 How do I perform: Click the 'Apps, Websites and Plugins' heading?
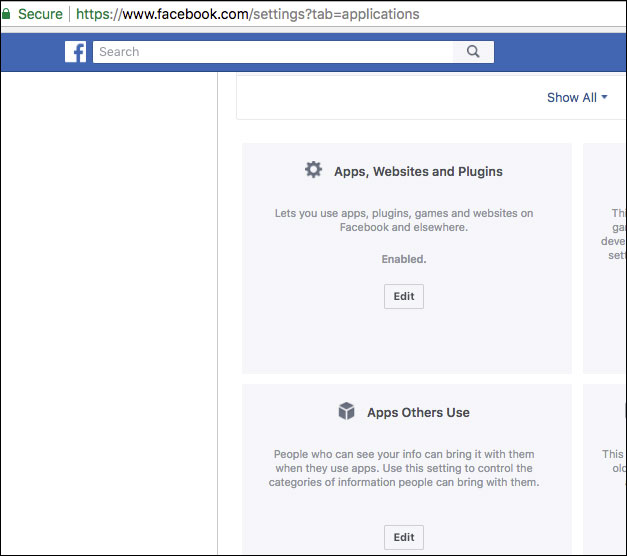point(418,172)
